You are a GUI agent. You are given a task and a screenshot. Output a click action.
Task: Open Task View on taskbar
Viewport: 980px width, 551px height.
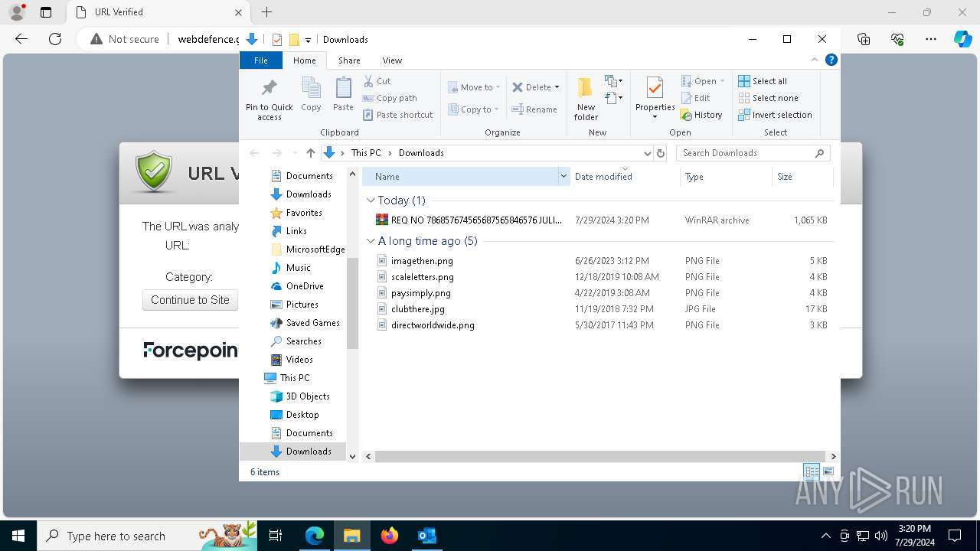[276, 536]
